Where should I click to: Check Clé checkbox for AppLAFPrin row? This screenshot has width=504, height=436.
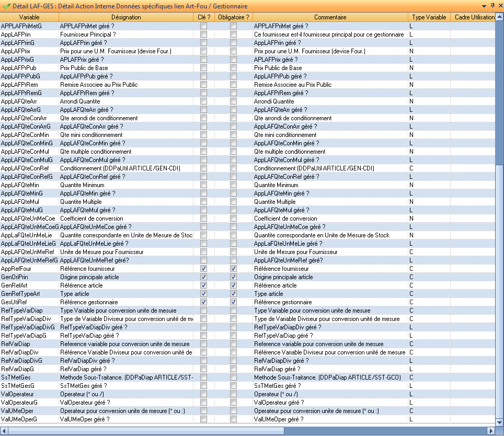coord(203,35)
